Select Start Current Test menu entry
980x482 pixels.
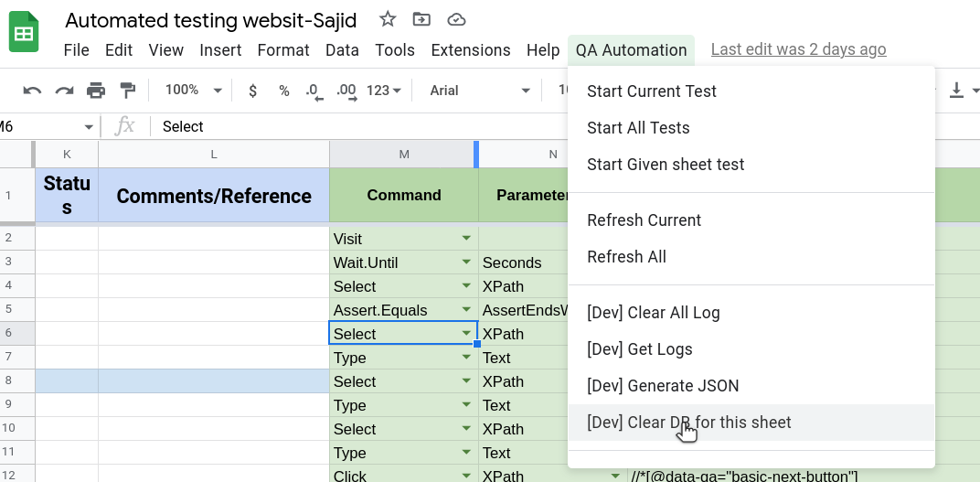tap(651, 91)
